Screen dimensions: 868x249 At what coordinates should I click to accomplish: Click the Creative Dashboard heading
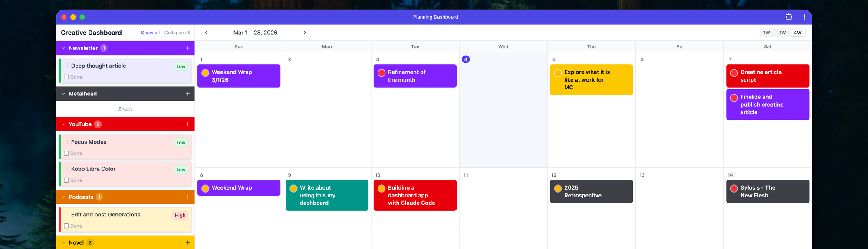point(91,33)
